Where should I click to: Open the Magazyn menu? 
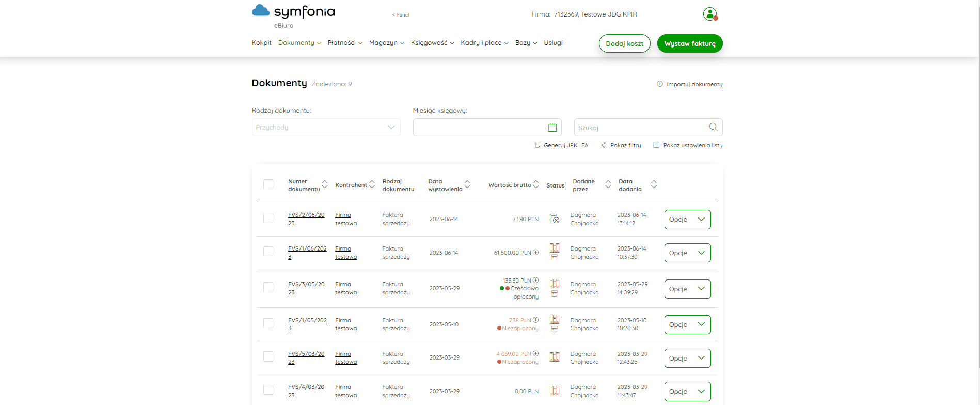(x=386, y=43)
